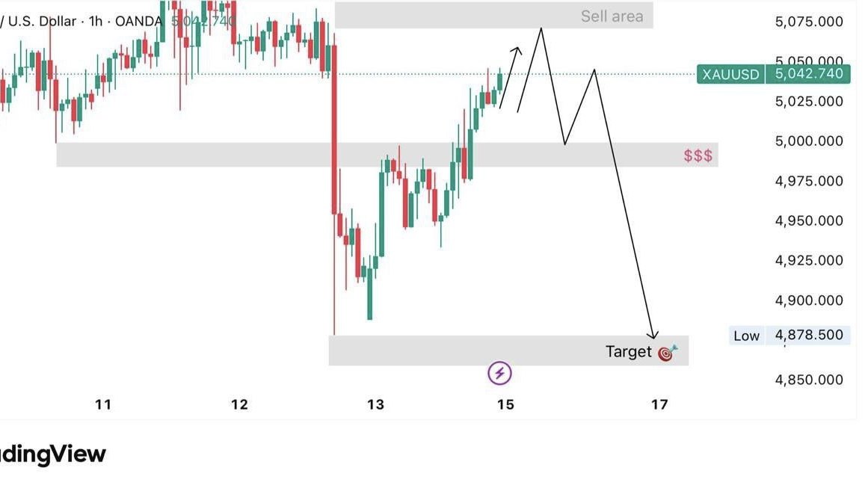
Task: Click date 17 on time axis
Action: click(659, 405)
